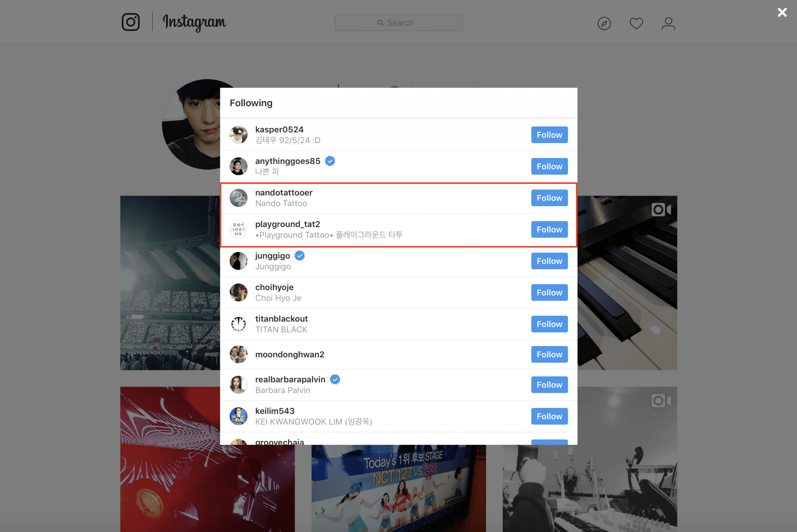
Task: Follow nandotattooer
Action: (x=549, y=198)
